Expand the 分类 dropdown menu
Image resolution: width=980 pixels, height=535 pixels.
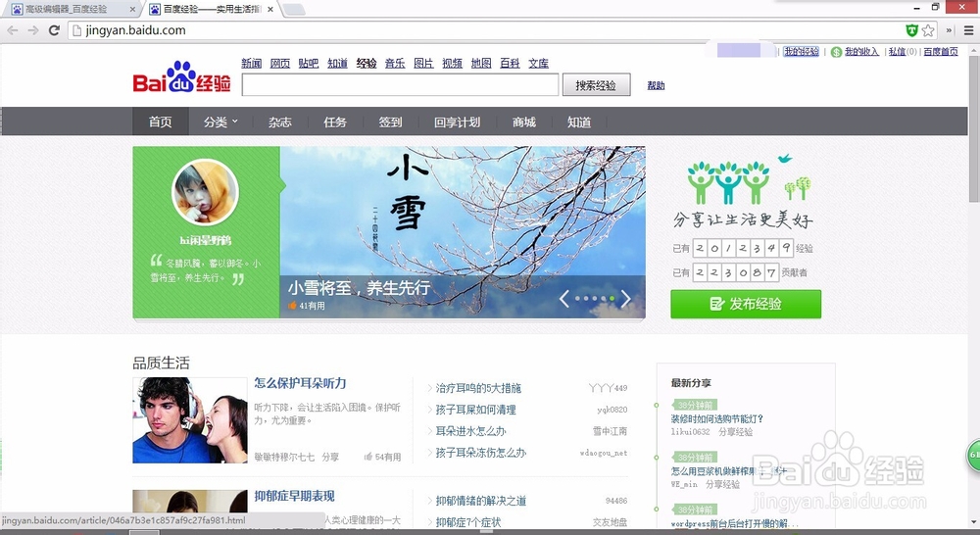220,122
